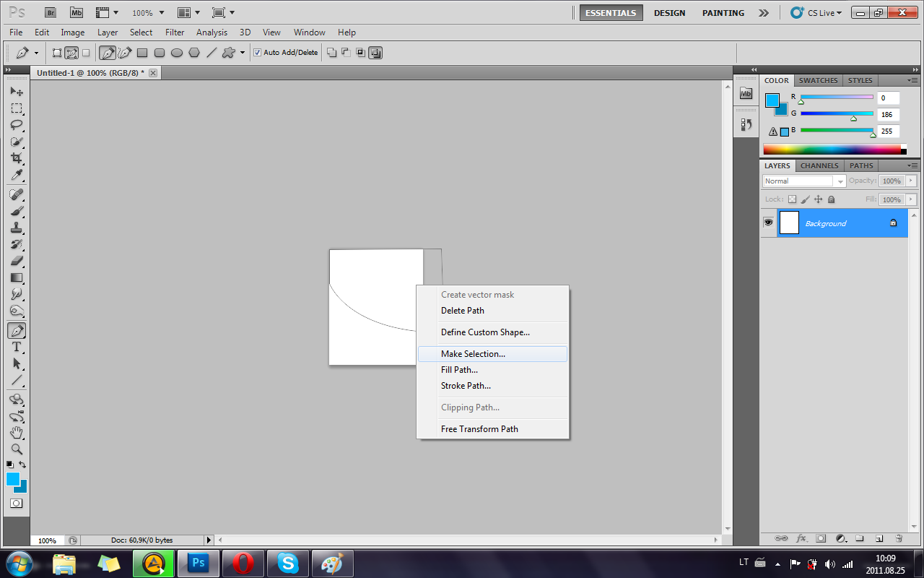The height and width of the screenshot is (578, 924).
Task: Select the Hand tool
Action: (x=17, y=433)
